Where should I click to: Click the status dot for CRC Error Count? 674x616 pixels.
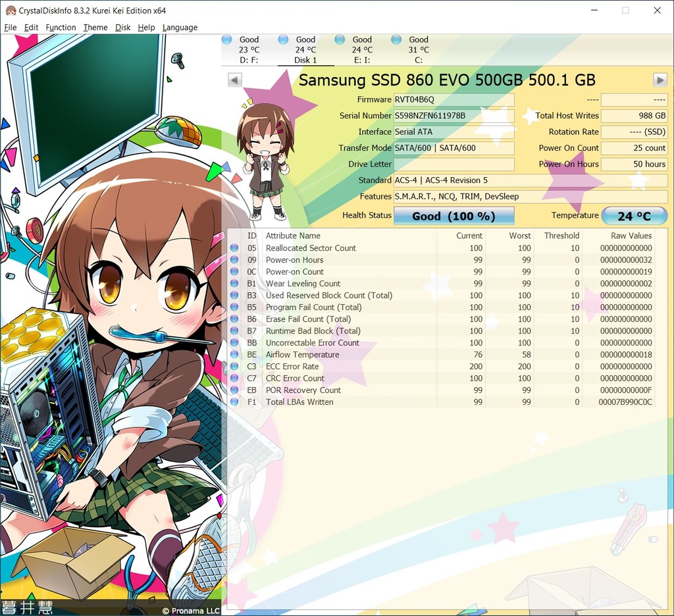click(x=235, y=378)
